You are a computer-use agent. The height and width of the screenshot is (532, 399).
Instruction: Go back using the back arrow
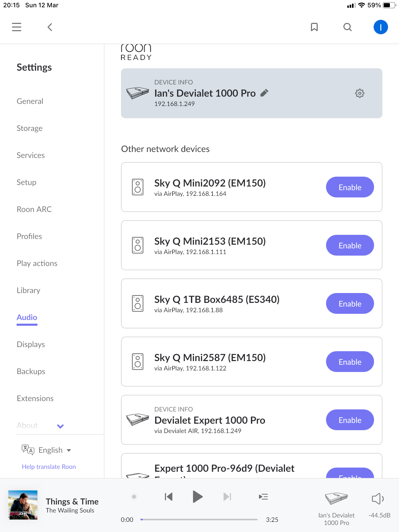(50, 27)
